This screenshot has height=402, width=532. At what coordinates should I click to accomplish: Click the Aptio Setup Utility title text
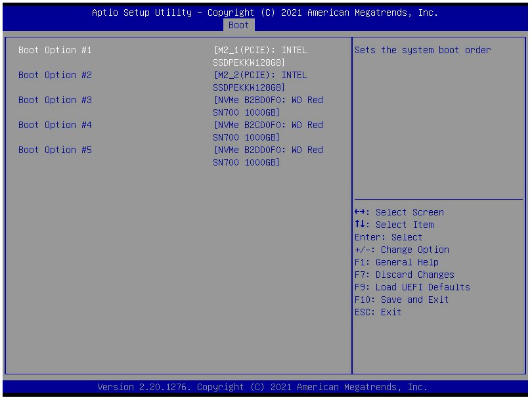pos(265,12)
